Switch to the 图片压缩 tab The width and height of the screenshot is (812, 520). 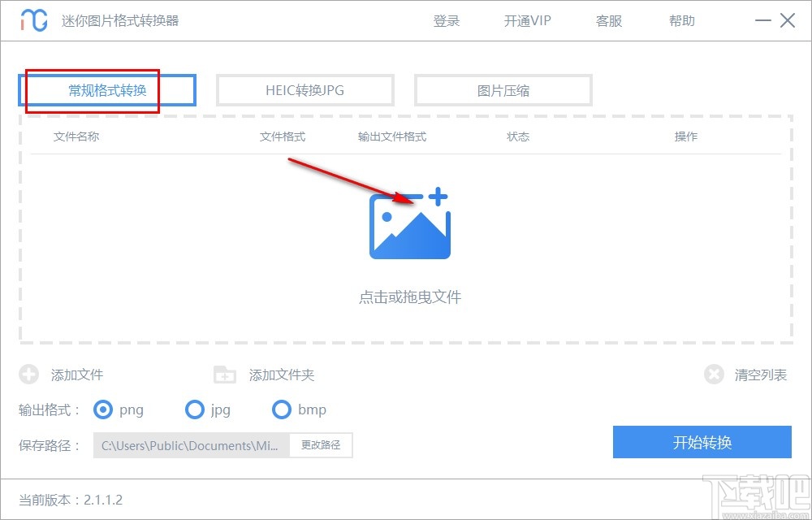(504, 89)
